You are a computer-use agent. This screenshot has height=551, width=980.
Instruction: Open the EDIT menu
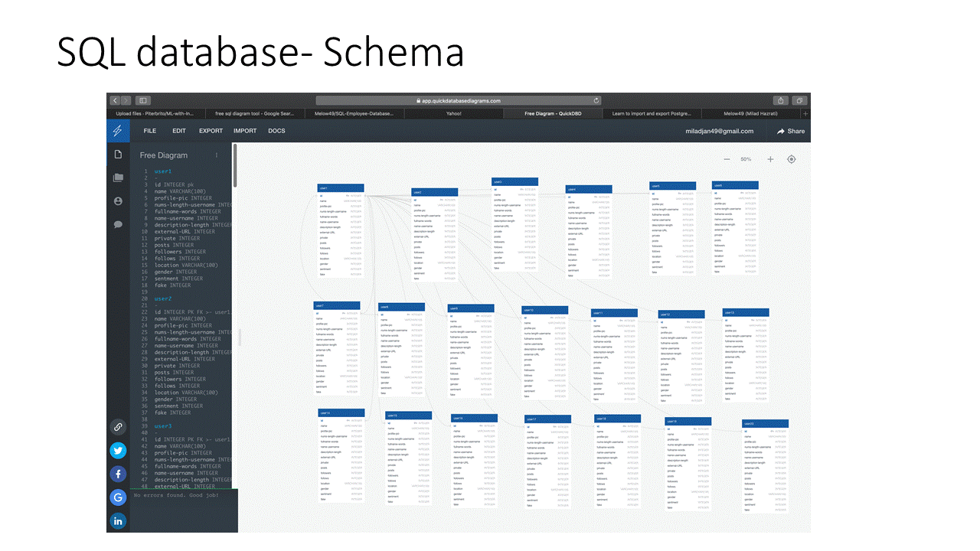(179, 131)
